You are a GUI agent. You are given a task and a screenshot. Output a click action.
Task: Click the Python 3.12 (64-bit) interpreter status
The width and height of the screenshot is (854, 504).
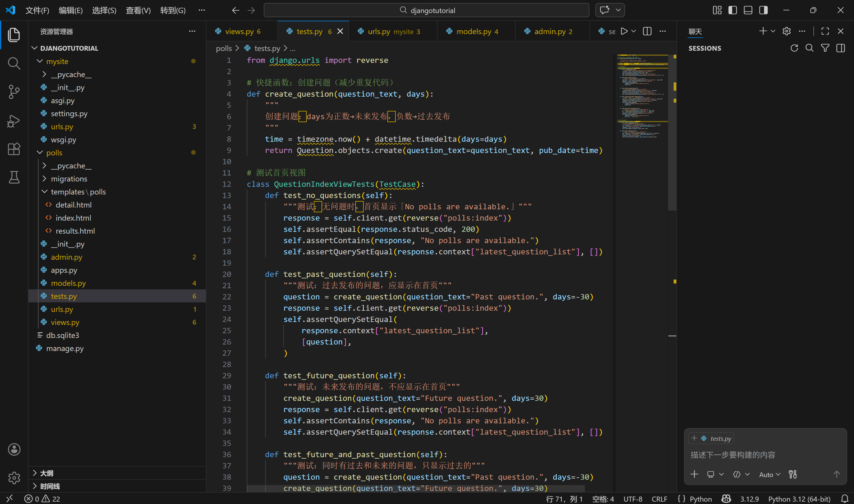click(x=799, y=499)
